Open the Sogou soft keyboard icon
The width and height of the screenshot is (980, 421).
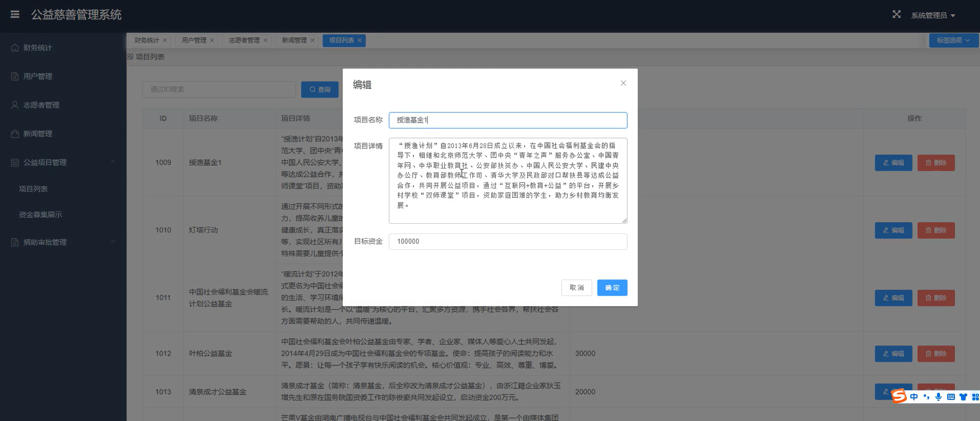pos(951,397)
